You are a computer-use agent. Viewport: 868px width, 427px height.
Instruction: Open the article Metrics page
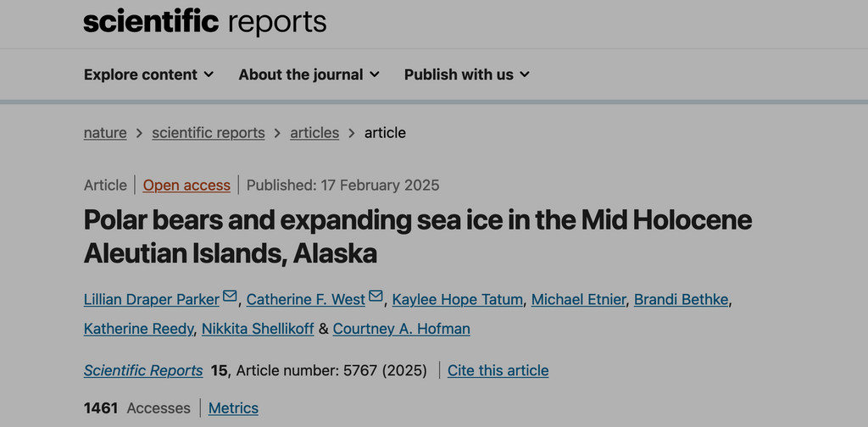[233, 408]
